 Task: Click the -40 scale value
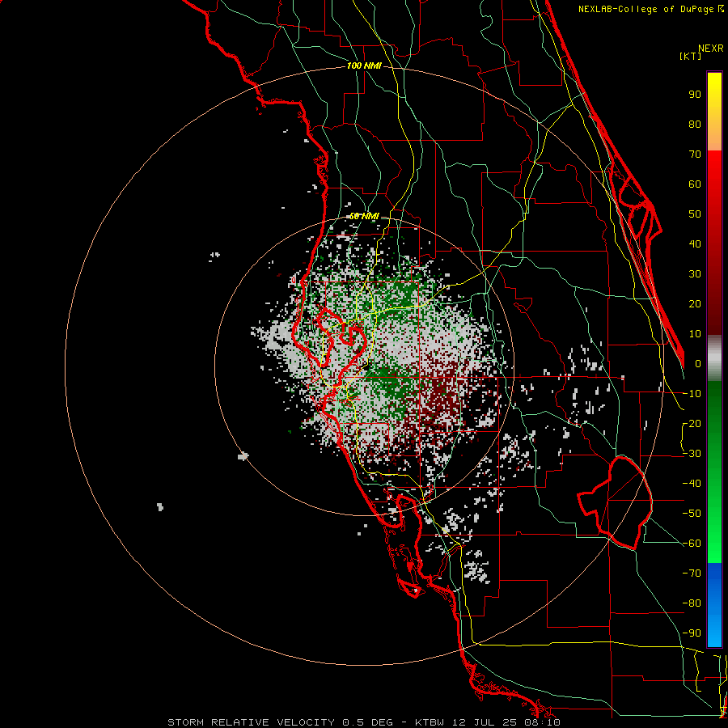pos(692,484)
